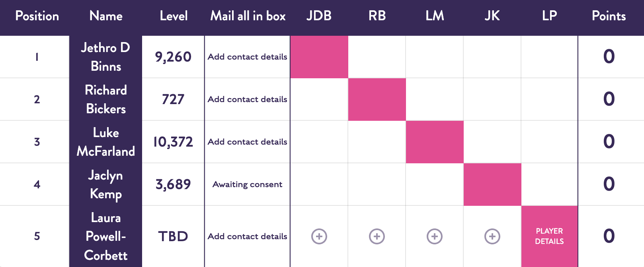Open Jaclyn Kemp player name
Image resolution: width=644 pixels, height=267 pixels.
pyautogui.click(x=106, y=184)
